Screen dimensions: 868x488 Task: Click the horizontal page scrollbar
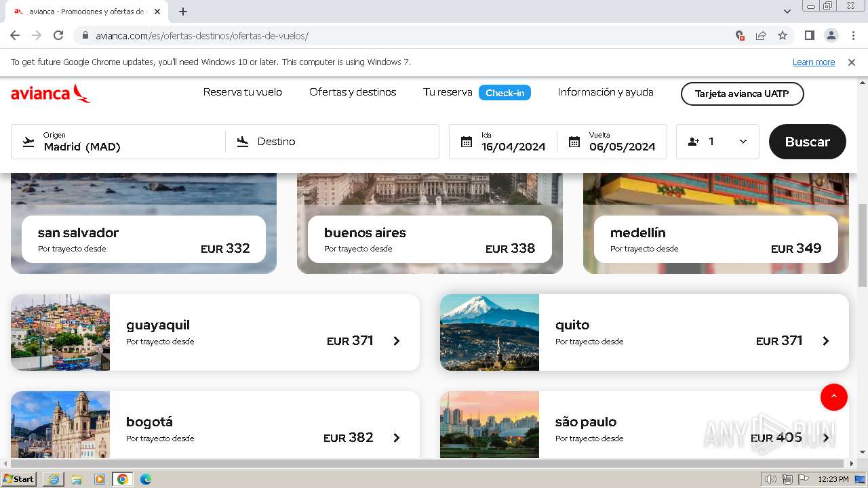point(429,464)
